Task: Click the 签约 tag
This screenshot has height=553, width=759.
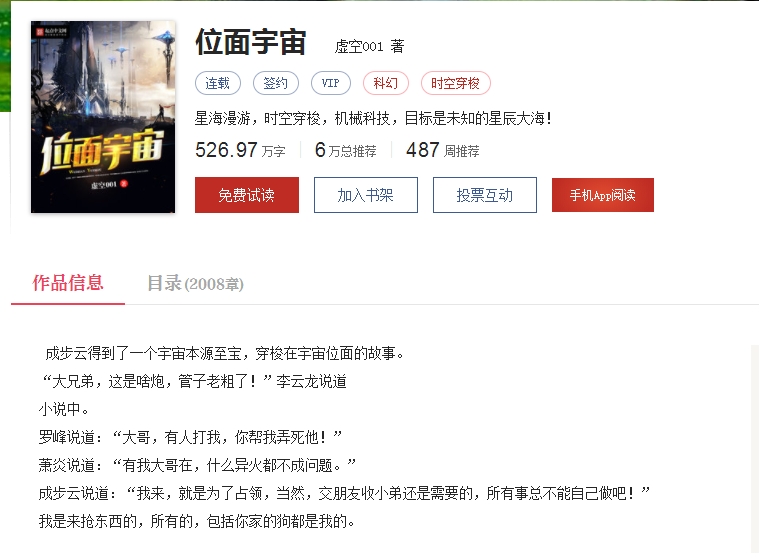Action: (x=275, y=83)
